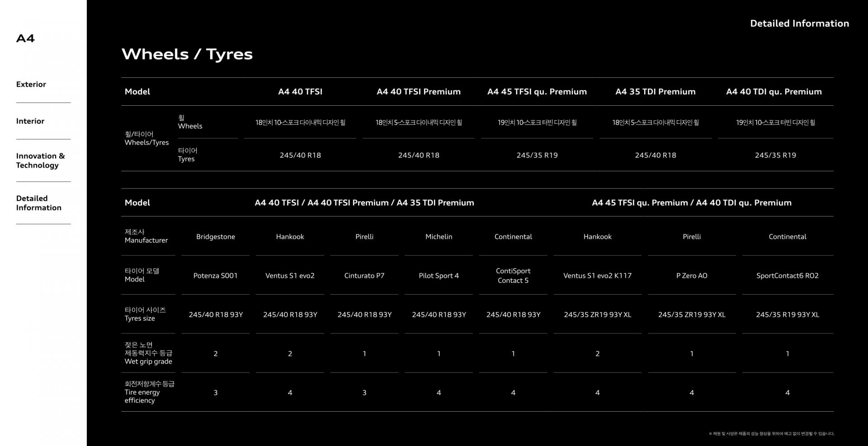Select the A4 40 TFSI column header
Image resolution: width=868 pixels, height=446 pixels.
click(300, 92)
